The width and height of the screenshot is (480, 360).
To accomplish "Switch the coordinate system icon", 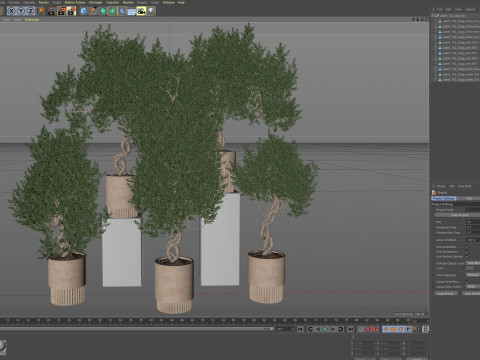I will click(40, 11).
